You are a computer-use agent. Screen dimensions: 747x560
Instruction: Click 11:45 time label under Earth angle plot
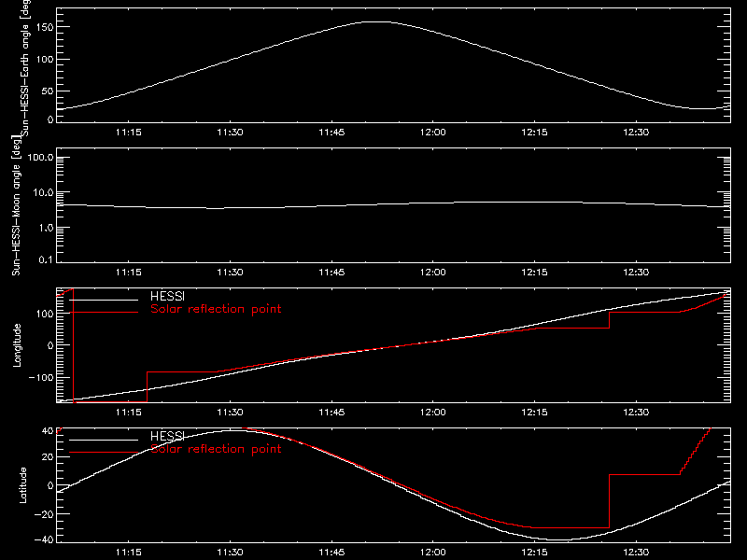pos(331,133)
